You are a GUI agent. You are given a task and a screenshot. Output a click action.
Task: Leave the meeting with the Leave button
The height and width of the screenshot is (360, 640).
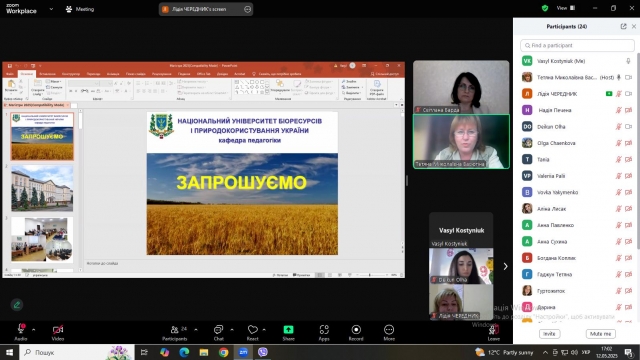(x=493, y=332)
